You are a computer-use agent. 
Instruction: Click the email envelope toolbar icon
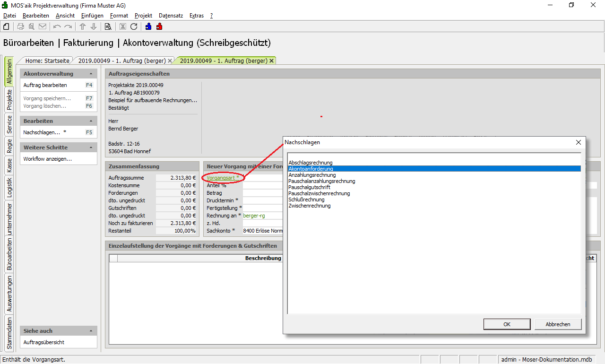43,26
